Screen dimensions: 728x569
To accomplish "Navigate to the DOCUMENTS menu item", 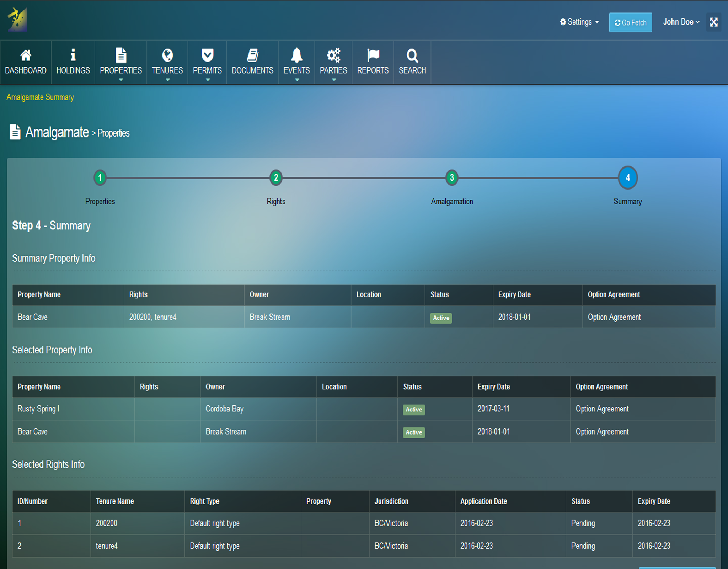I will click(252, 70).
